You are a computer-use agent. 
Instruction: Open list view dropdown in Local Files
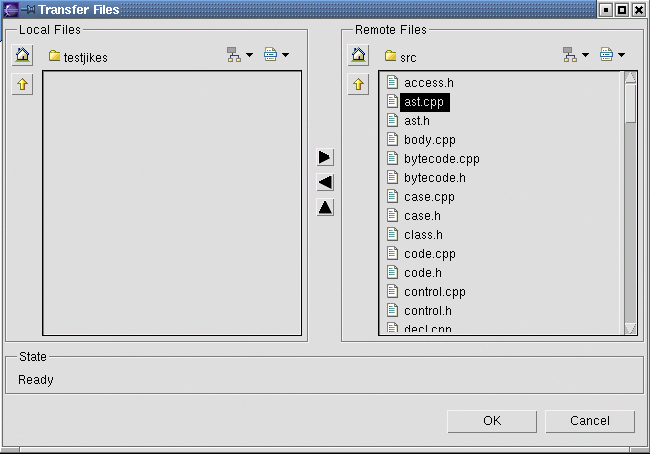(x=276, y=55)
